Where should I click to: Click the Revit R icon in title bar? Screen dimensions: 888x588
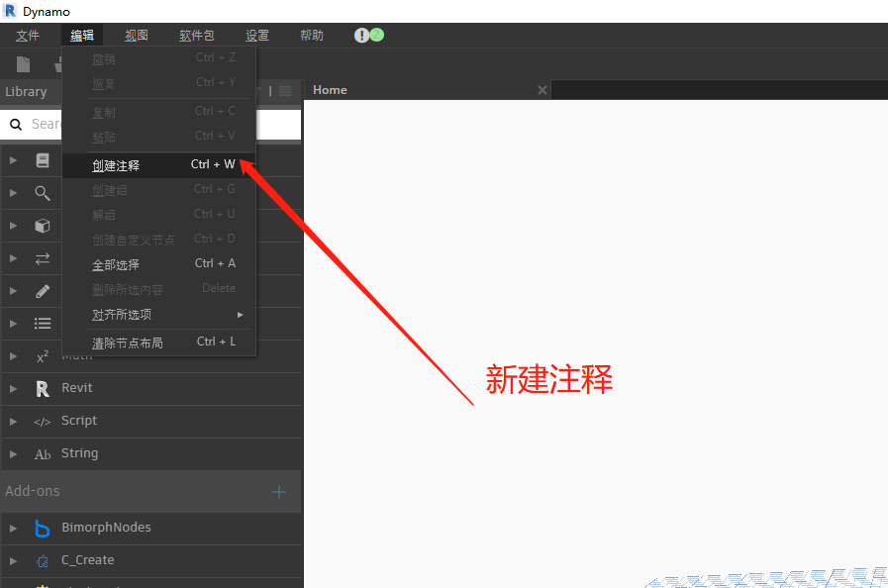click(10, 11)
